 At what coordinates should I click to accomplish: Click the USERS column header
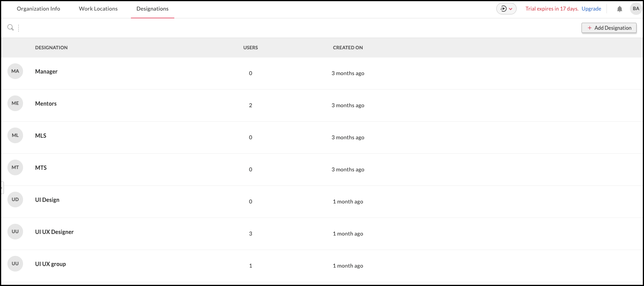[x=250, y=48]
